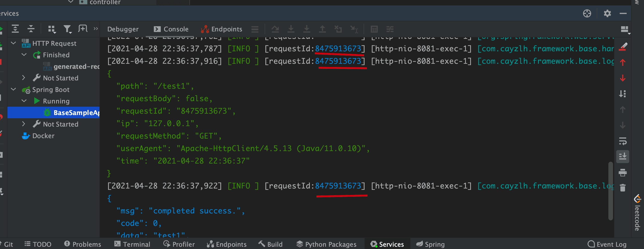Open the bottom bar Endpoints tool window

coord(226,244)
